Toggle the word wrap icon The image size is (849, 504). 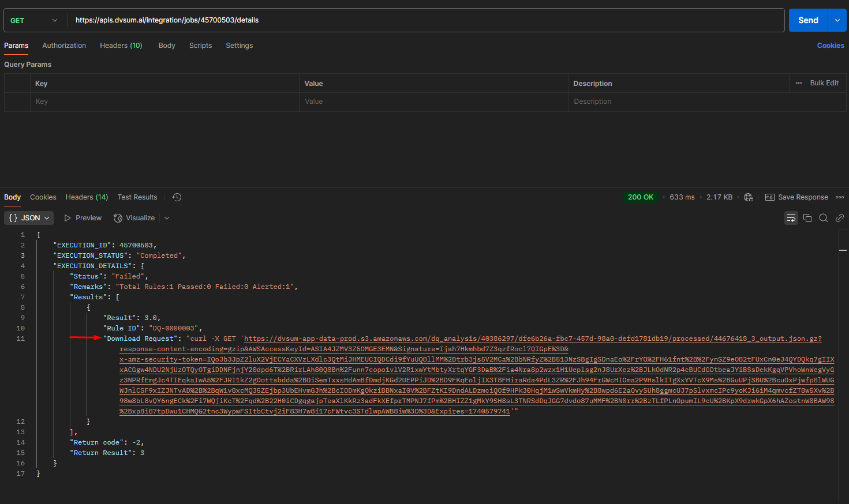coord(791,218)
